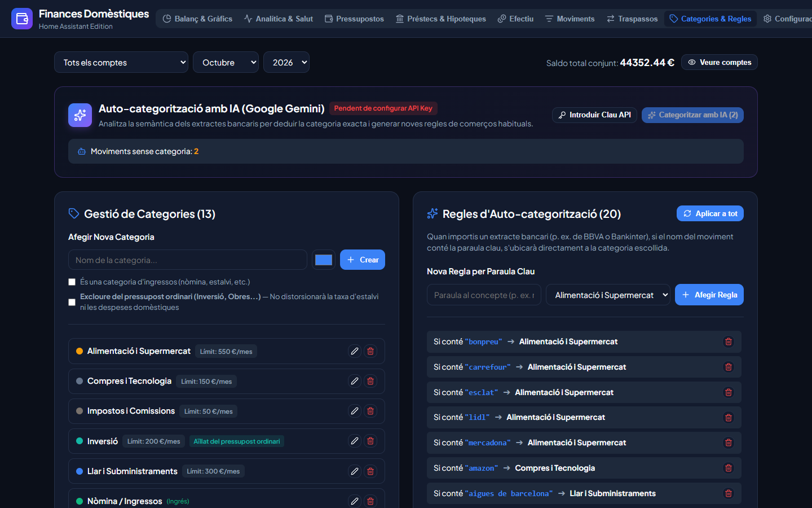Open the rule category dropdown Alimentació i Supermercat

608,295
